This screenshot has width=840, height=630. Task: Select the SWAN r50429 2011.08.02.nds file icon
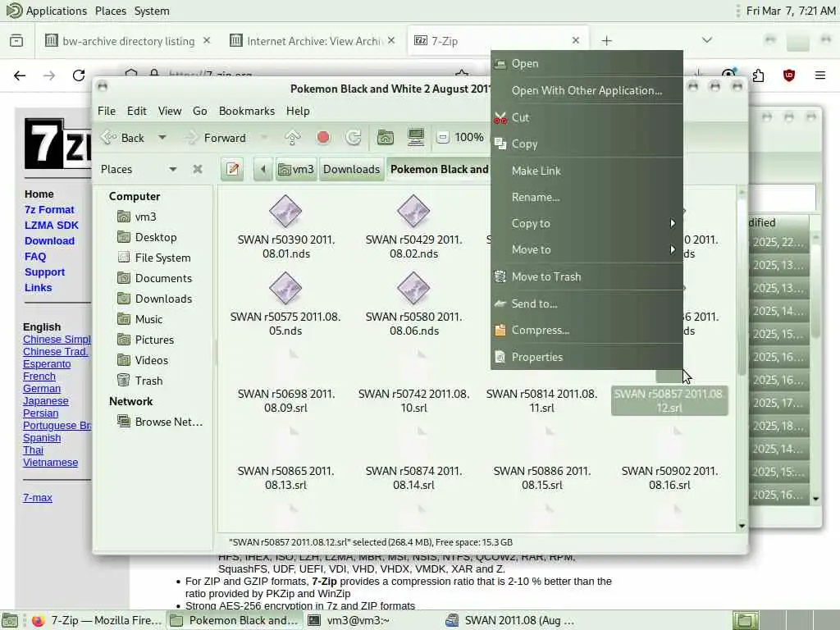pos(413,211)
